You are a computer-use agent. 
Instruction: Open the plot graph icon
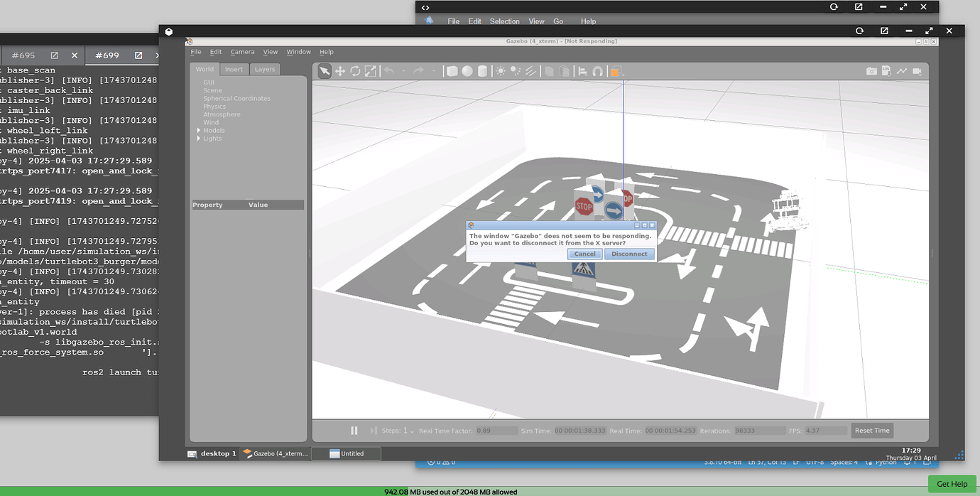click(901, 71)
